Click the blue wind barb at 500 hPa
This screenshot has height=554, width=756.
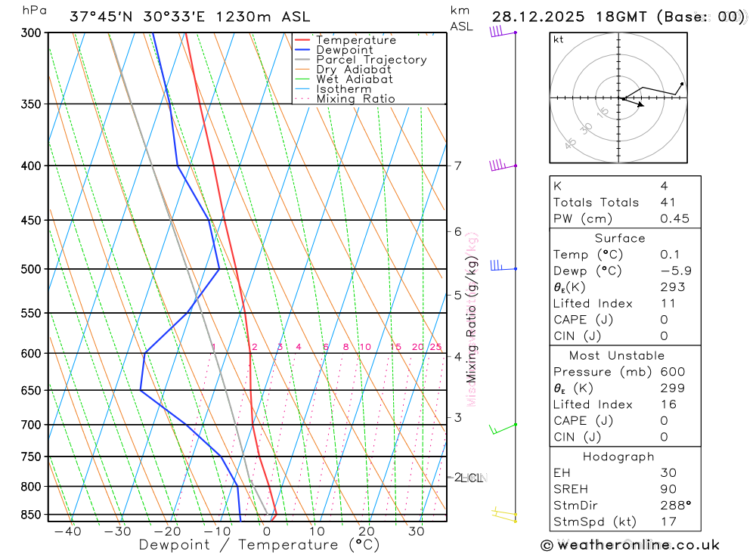click(x=503, y=266)
